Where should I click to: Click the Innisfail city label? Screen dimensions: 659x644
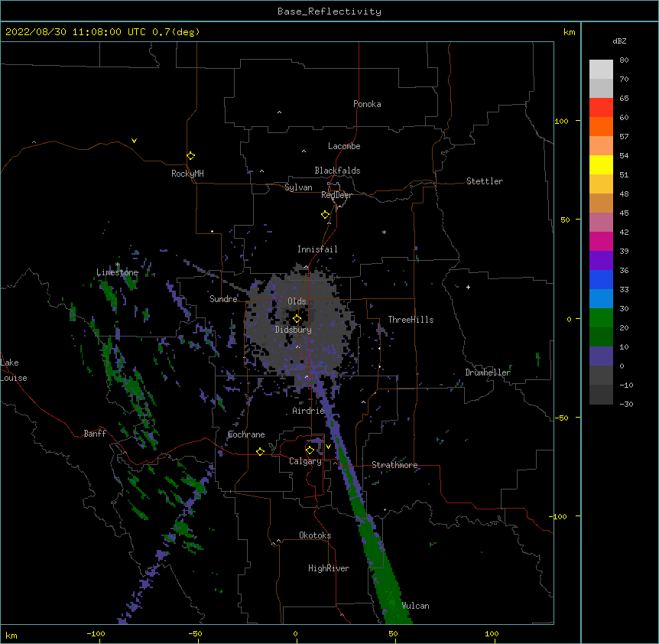pyautogui.click(x=317, y=249)
